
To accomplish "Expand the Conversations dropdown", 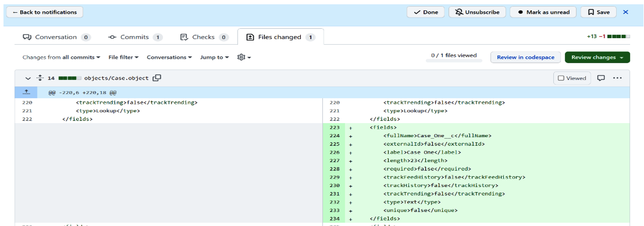I will (x=169, y=57).
